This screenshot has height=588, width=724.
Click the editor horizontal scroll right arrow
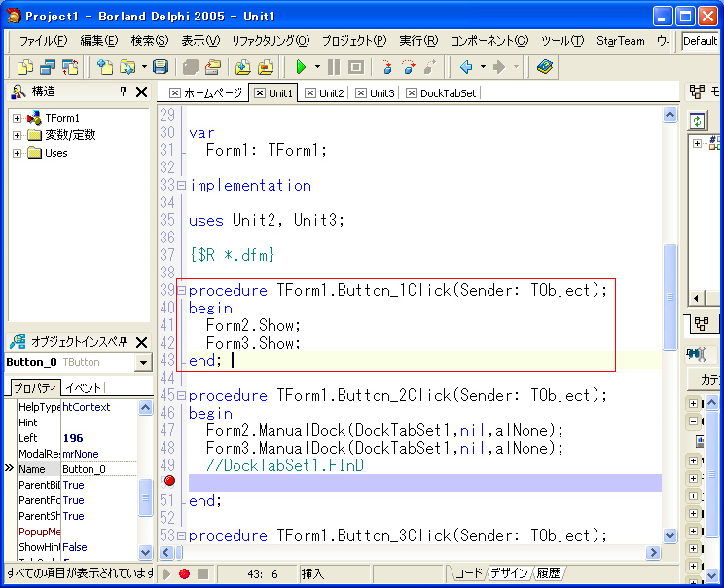[653, 552]
